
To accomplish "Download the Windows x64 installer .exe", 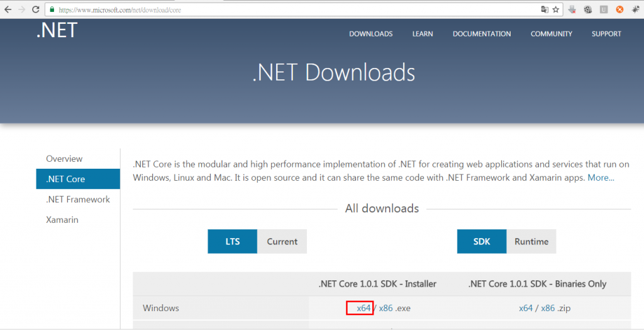I will (364, 308).
